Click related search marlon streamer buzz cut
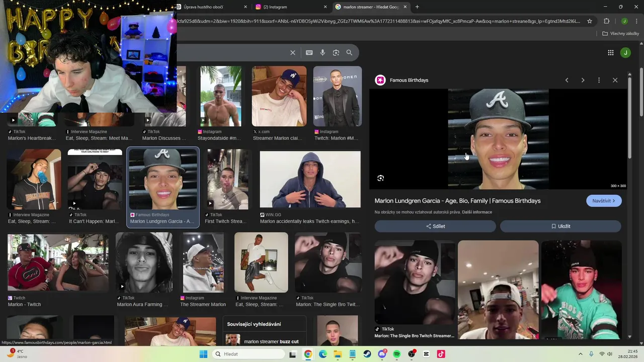 coord(264,341)
